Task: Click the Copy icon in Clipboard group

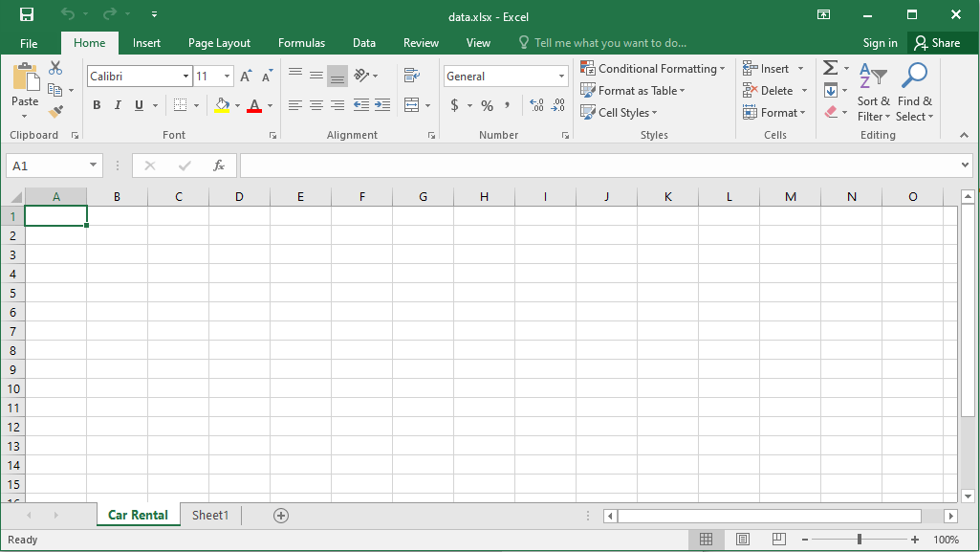Action: pyautogui.click(x=55, y=90)
